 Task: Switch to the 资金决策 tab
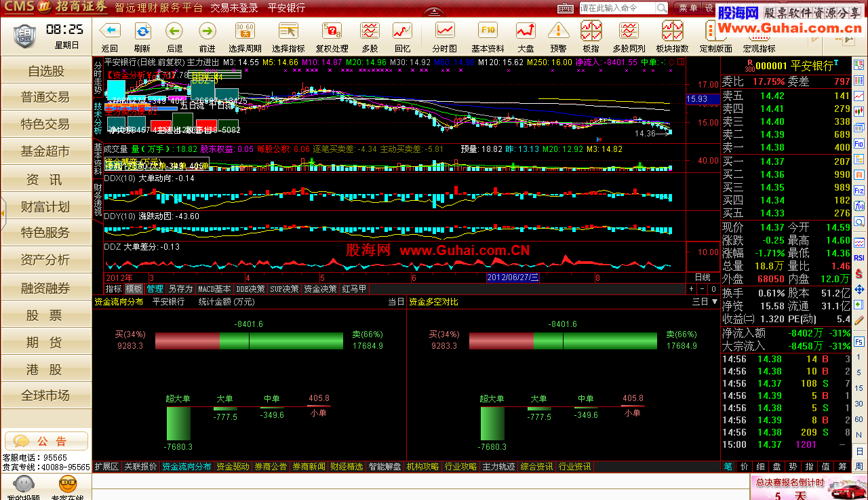pos(320,289)
